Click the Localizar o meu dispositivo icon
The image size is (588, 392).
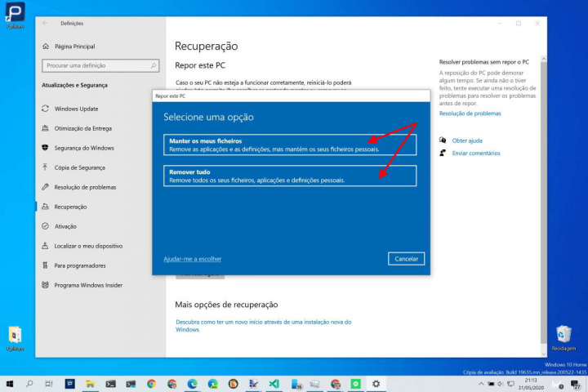point(46,246)
